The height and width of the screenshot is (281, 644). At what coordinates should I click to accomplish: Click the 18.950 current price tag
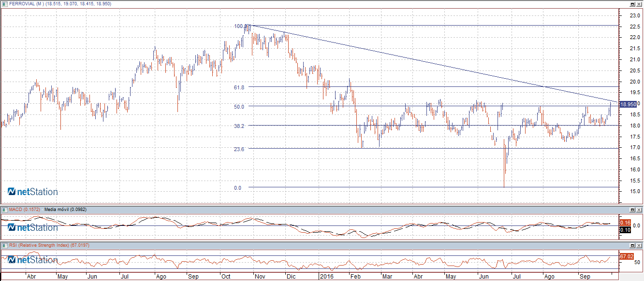[x=628, y=104]
